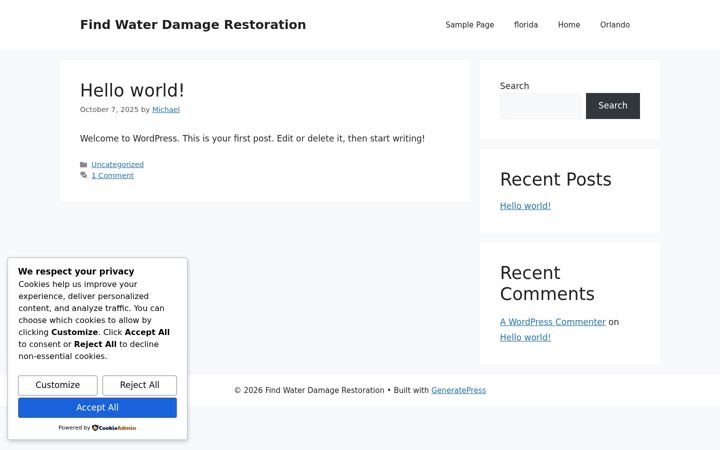The height and width of the screenshot is (450, 720).
Task: Click the Powered by text in cookie banner
Action: (x=74, y=428)
